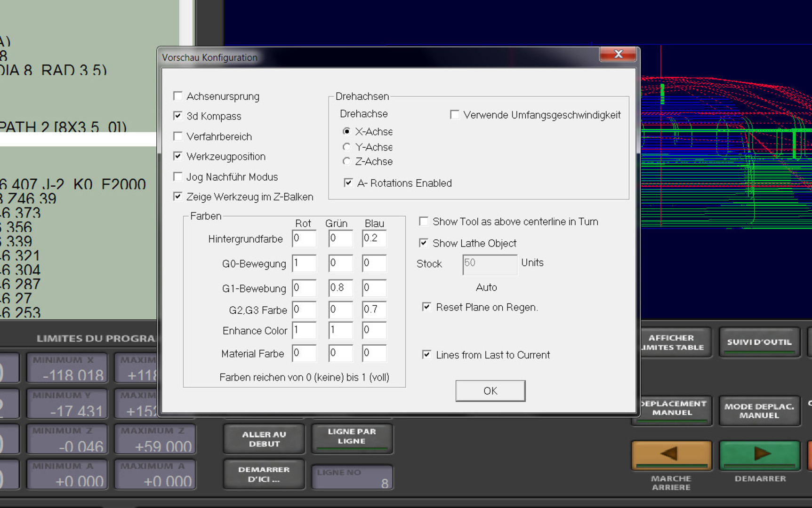812x508 pixels.
Task: Check Verwende Umfangsgeschwindigkeit
Action: click(455, 115)
